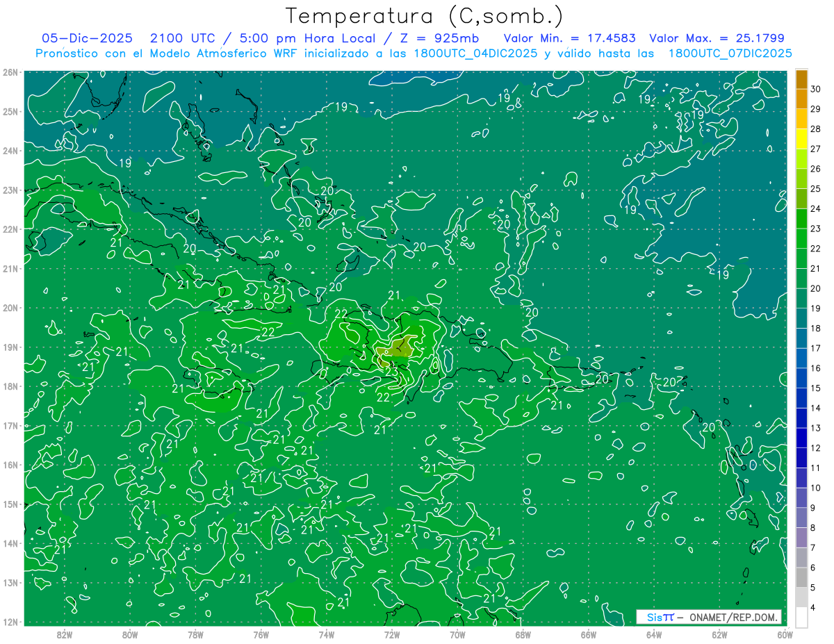
Task: Click the "26N" latitude axis label
Action: (x=10, y=72)
